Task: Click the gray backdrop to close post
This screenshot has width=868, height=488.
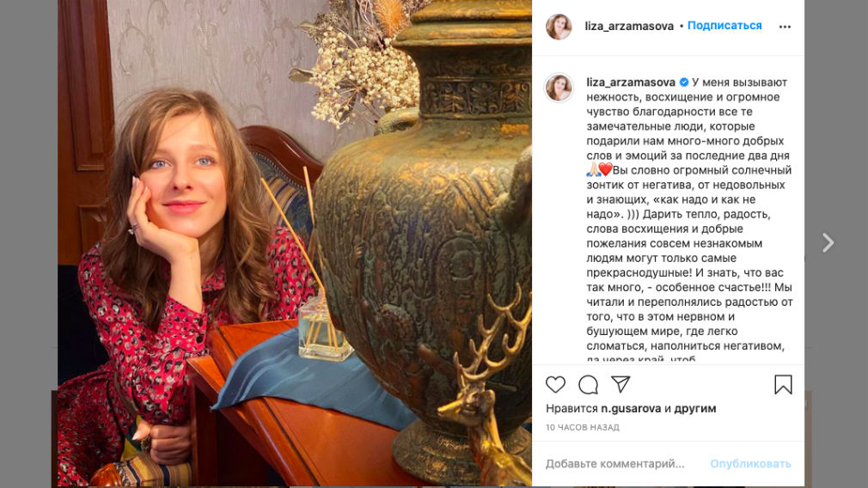Action: (x=28, y=243)
